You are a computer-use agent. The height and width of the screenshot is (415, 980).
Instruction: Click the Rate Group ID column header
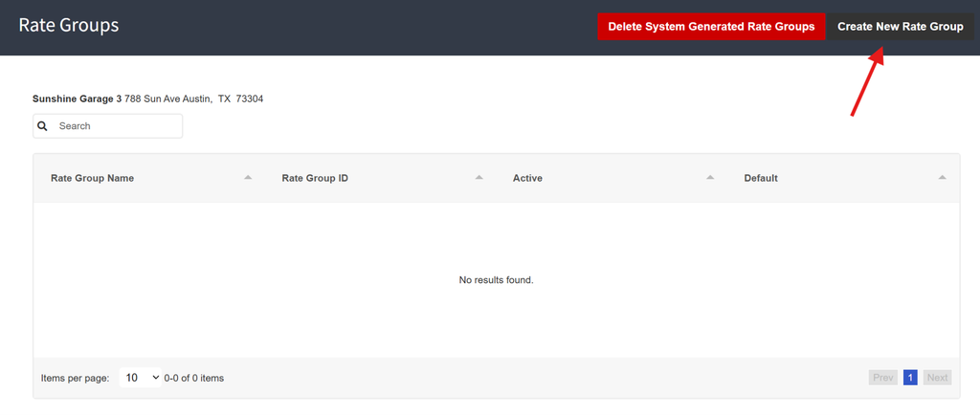[315, 179]
